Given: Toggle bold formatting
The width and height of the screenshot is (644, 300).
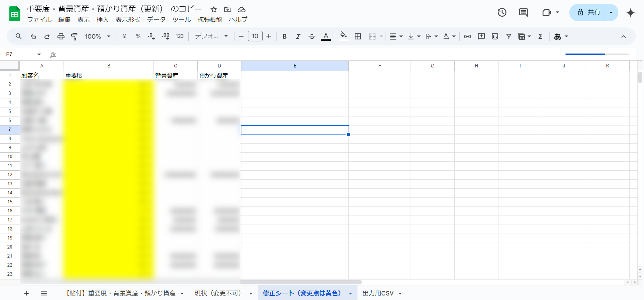Looking at the screenshot, I should point(284,36).
